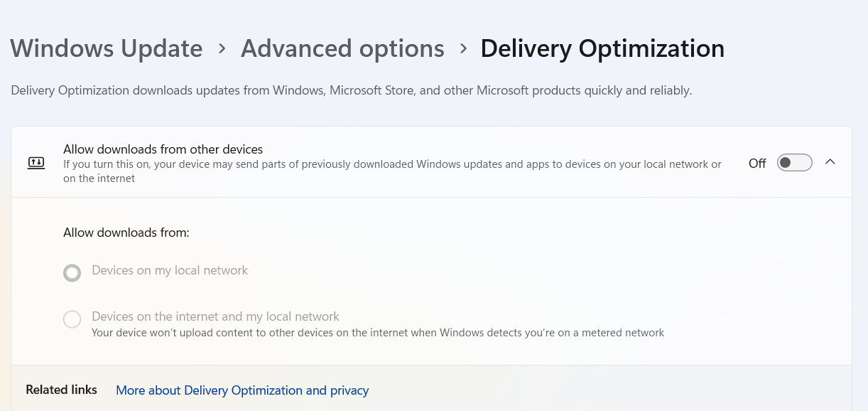Image resolution: width=868 pixels, height=411 pixels.
Task: Select internet and local network radio button
Action: click(x=72, y=319)
